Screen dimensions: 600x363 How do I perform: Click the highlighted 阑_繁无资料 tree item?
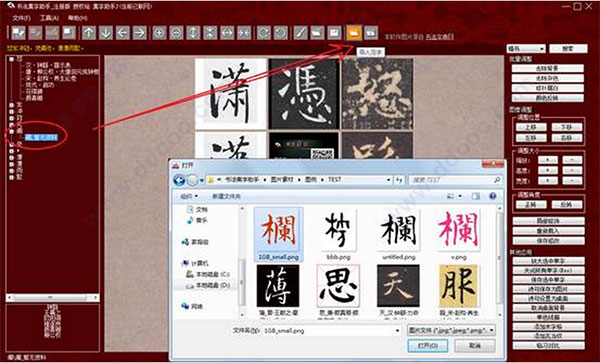coord(41,137)
